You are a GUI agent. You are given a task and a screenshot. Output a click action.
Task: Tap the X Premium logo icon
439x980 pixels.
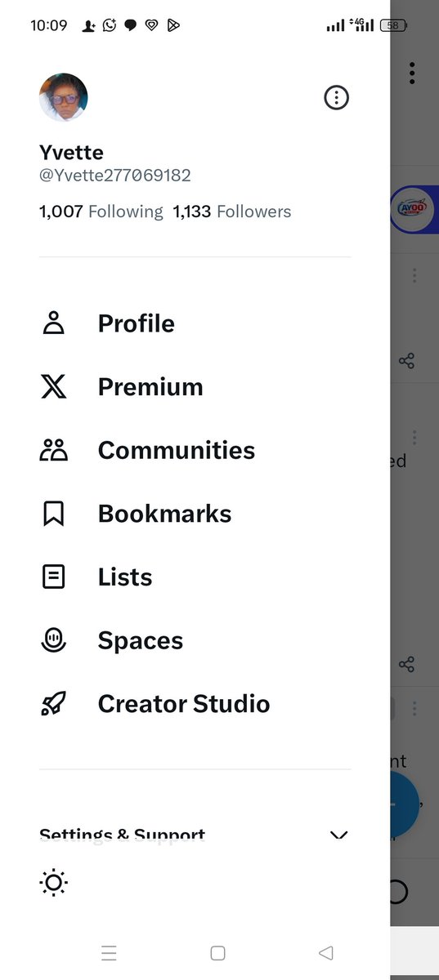(53, 386)
